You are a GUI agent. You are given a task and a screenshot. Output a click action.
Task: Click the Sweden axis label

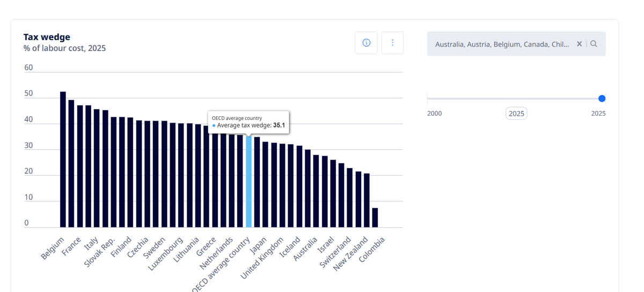(x=155, y=247)
